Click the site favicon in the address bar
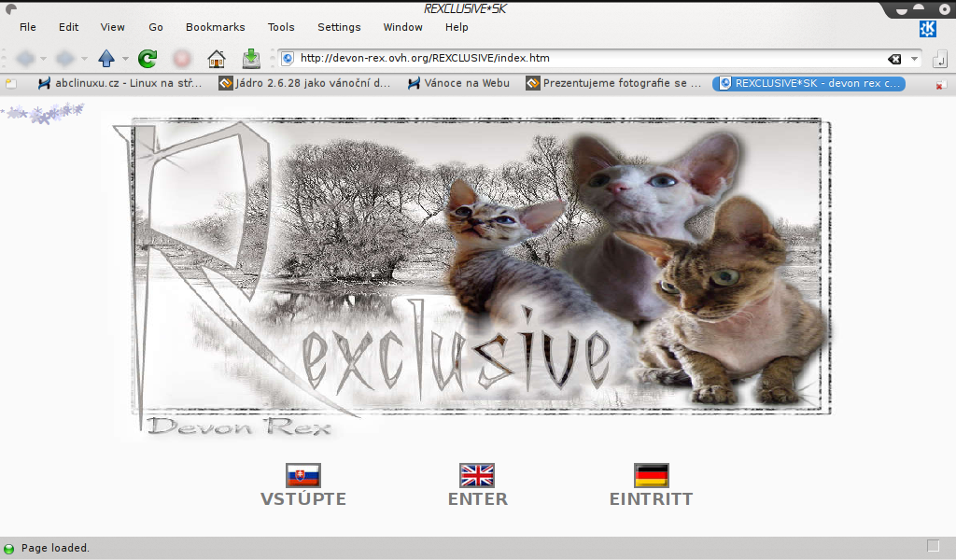This screenshot has width=956, height=560. pyautogui.click(x=288, y=59)
